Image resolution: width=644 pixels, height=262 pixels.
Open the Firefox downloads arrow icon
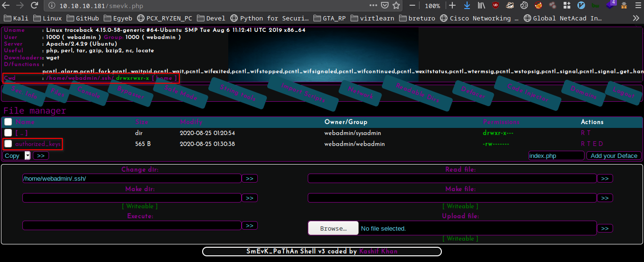pos(467,6)
